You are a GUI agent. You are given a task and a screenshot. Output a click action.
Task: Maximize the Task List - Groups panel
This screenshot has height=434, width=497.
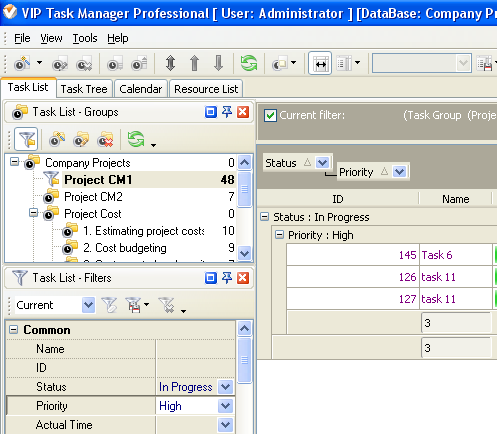coord(211,112)
